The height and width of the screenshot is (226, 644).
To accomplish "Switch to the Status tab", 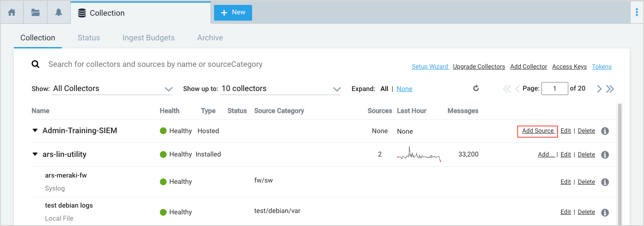I will (89, 38).
